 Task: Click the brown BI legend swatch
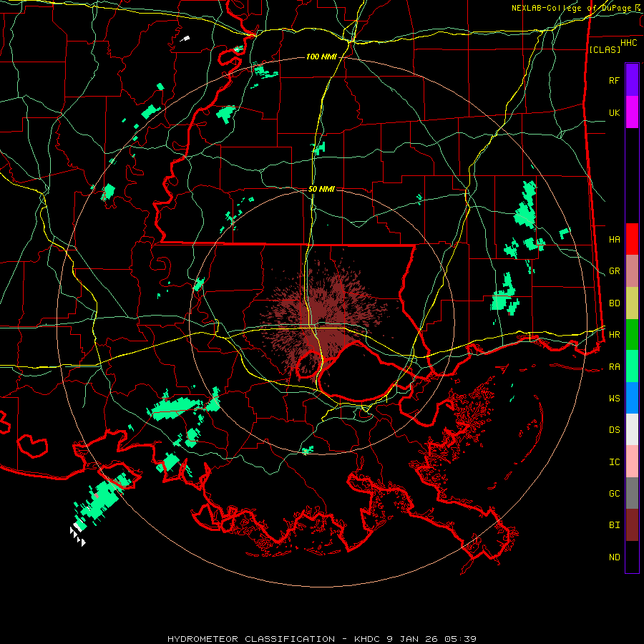pos(632,525)
